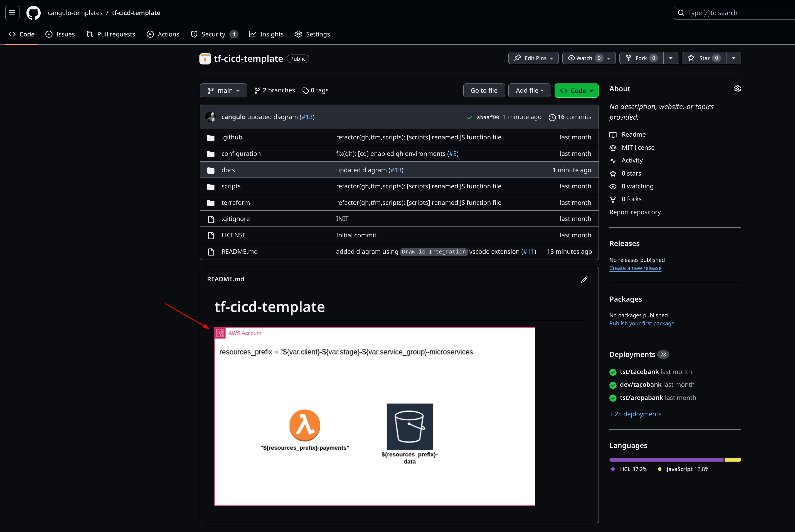Edit README with the pencil icon
Screen dimensions: 795x532
pyautogui.click(x=584, y=280)
